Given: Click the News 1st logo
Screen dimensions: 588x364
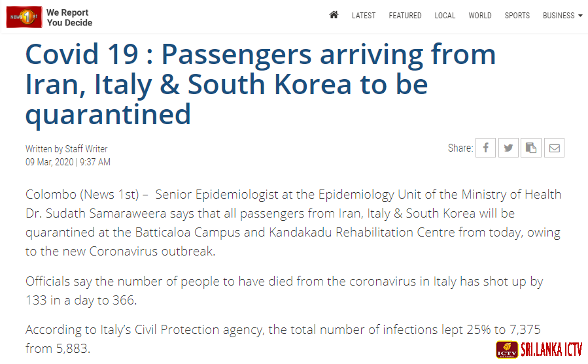Looking at the screenshot, I should pyautogui.click(x=24, y=17).
